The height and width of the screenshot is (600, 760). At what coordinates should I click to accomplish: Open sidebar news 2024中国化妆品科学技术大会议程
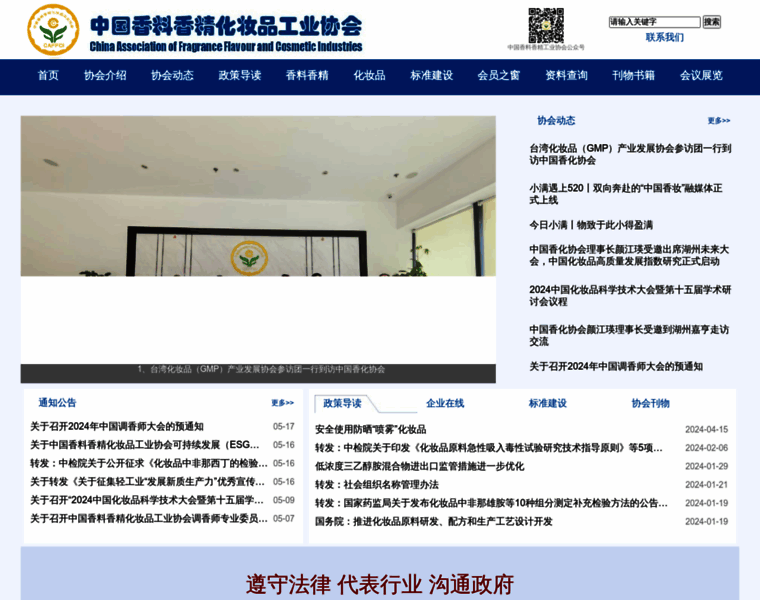pyautogui.click(x=630, y=296)
